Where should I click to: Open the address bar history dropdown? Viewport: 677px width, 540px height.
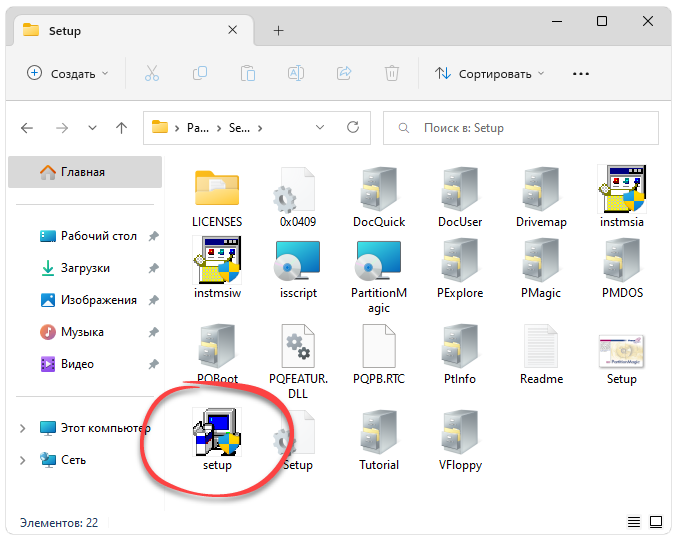pyautogui.click(x=319, y=128)
